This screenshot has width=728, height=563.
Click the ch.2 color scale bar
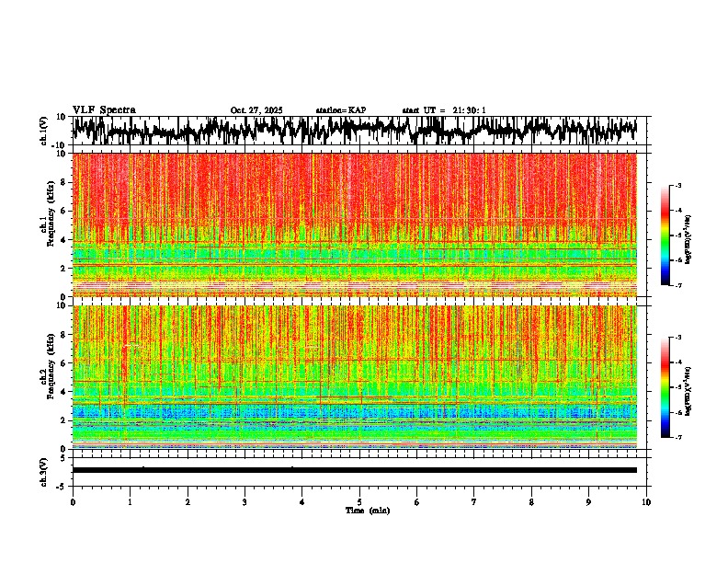[x=665, y=387]
